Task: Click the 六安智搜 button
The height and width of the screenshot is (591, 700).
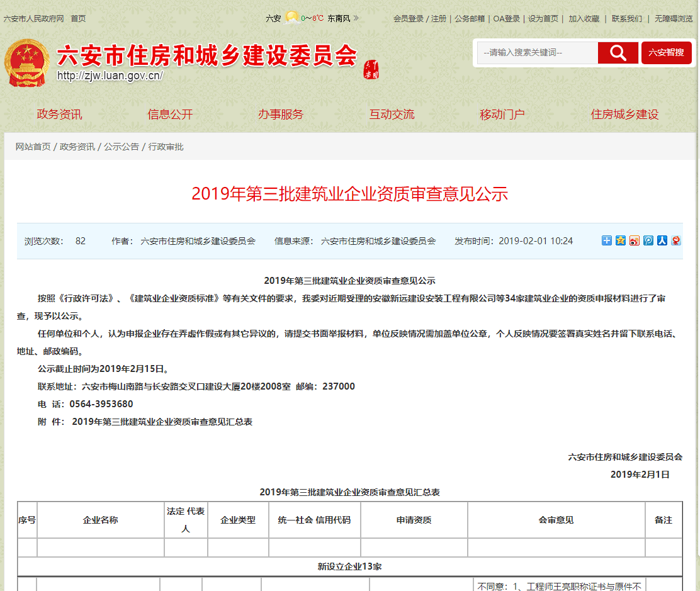Action: [666, 53]
